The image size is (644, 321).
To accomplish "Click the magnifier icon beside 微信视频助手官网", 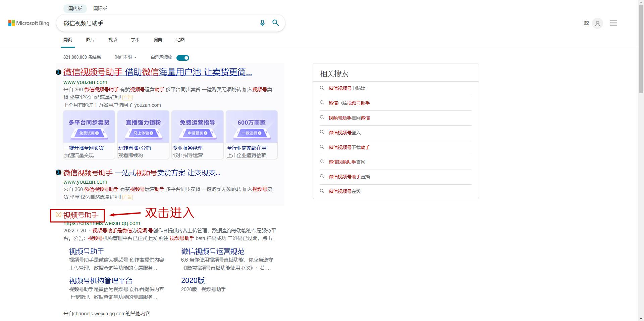I will (x=322, y=162).
